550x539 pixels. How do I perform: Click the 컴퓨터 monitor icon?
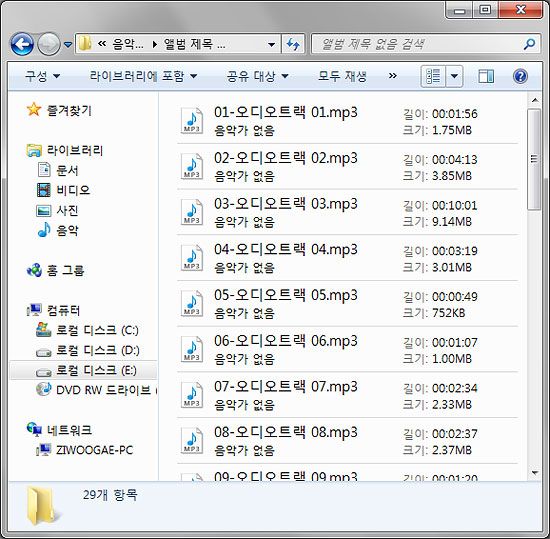pyautogui.click(x=34, y=310)
